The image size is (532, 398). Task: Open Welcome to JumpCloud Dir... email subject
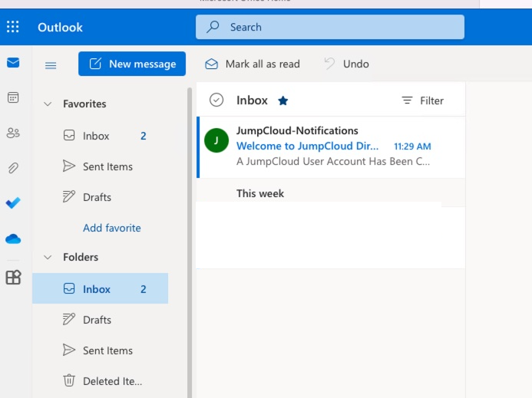pos(307,146)
